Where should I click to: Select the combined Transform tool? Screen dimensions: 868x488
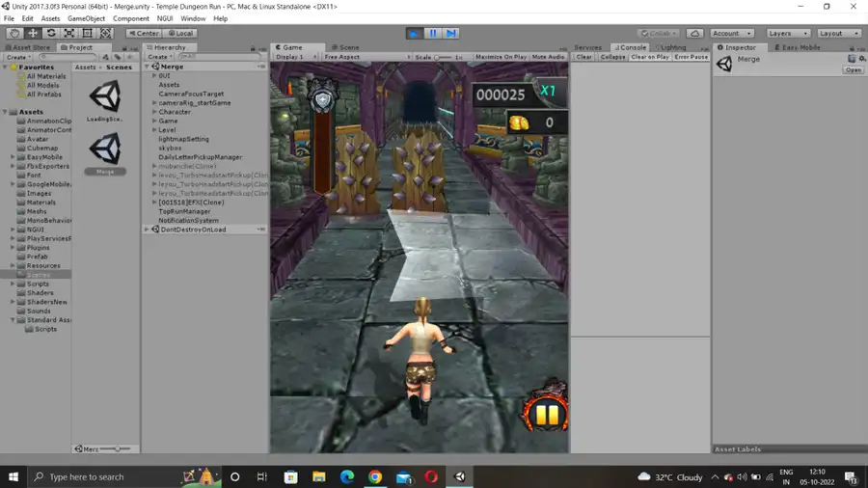coord(106,33)
